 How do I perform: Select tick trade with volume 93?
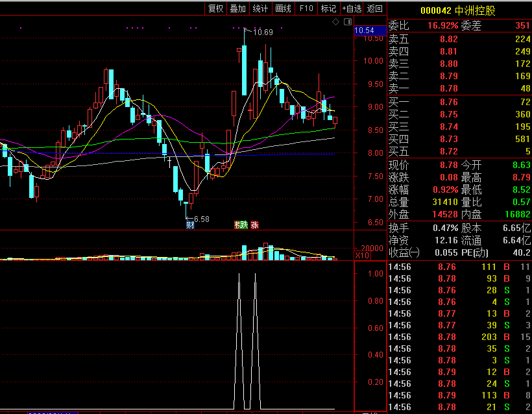tap(459, 278)
